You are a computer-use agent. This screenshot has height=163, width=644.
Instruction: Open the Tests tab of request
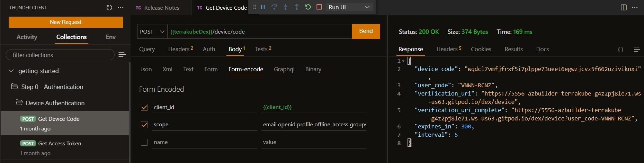(263, 49)
